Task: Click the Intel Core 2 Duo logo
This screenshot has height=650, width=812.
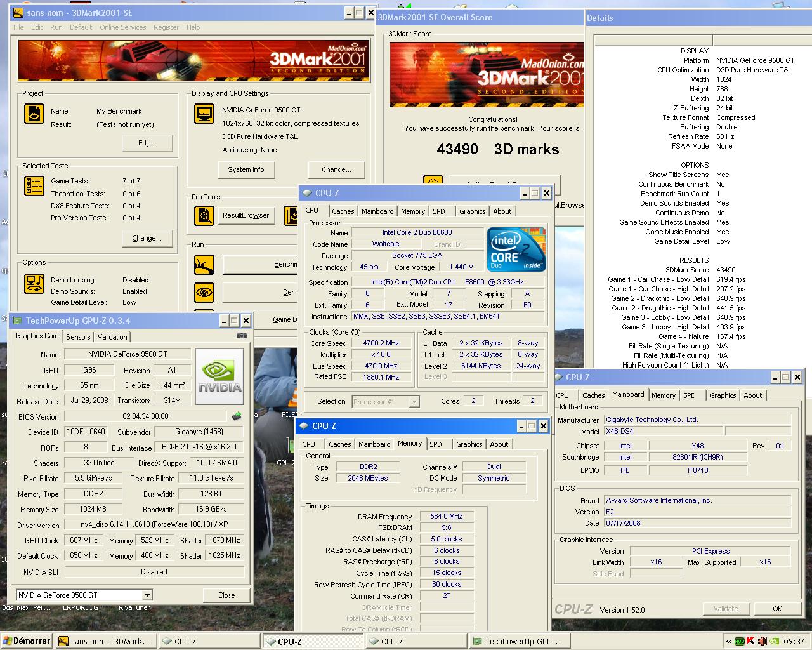Action: click(x=516, y=249)
